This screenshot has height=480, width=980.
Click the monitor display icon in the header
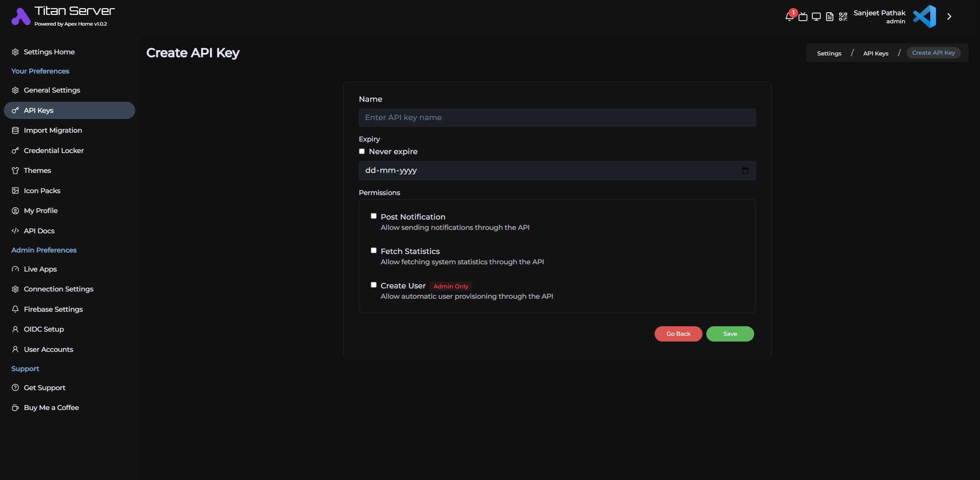pyautogui.click(x=817, y=17)
